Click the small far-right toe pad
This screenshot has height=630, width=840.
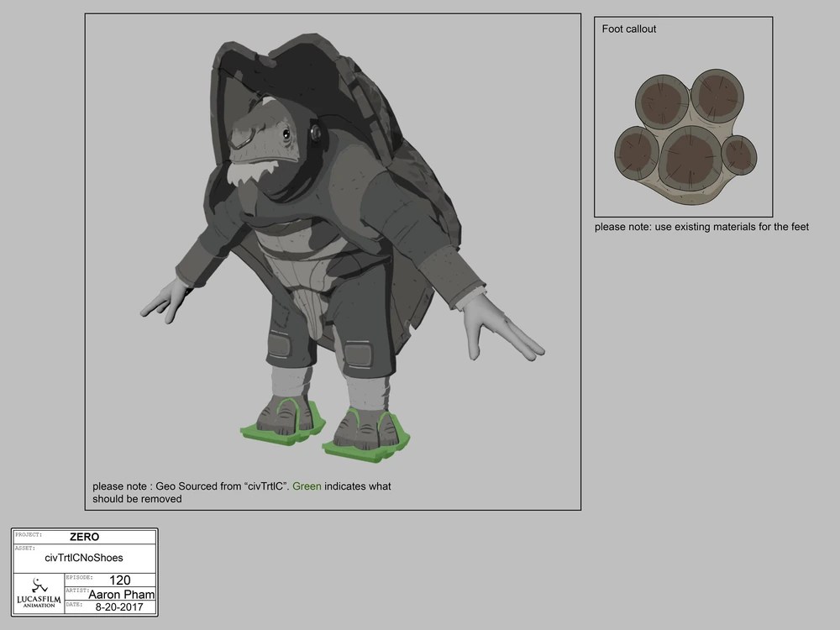(739, 155)
